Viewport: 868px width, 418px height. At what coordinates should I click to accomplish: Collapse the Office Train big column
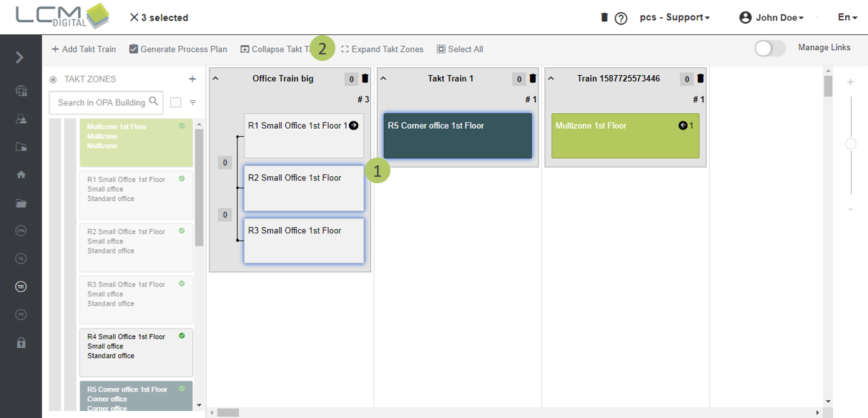point(216,79)
